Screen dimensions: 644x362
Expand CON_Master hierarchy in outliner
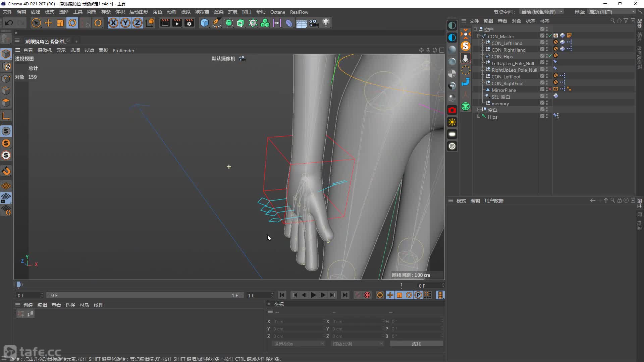(479, 36)
